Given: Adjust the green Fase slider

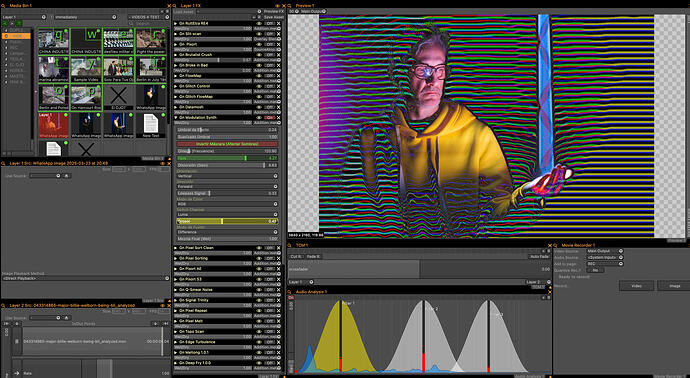Looking at the screenshot, I should tap(228, 158).
